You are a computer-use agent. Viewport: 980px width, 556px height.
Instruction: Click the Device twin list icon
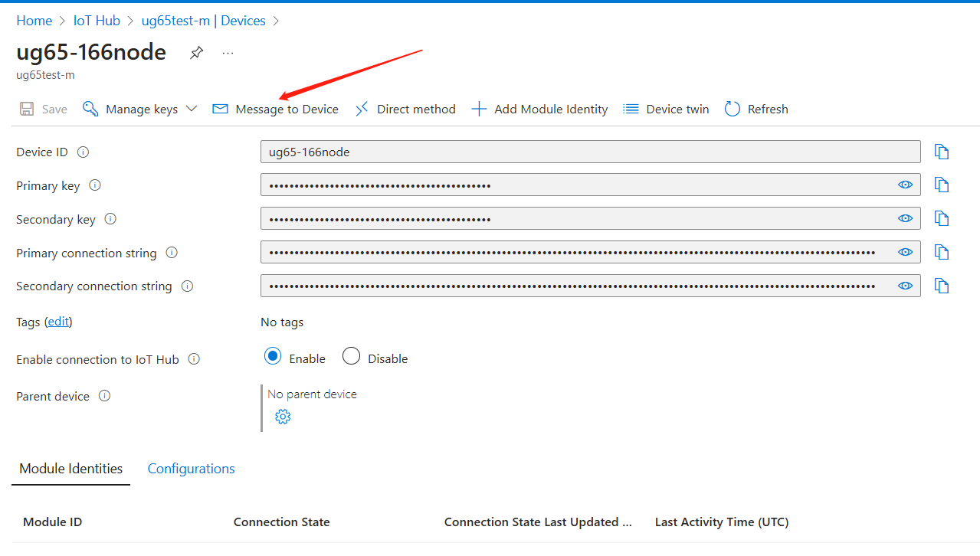point(631,109)
